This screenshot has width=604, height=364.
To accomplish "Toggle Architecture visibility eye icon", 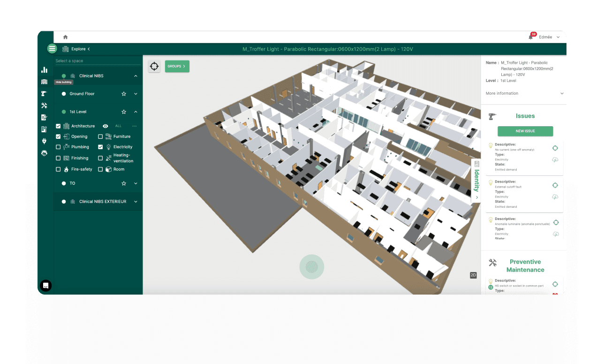I will tap(106, 126).
